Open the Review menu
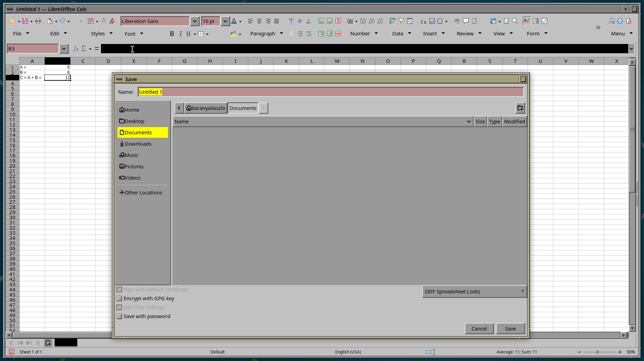The height and width of the screenshot is (361, 644). click(469, 34)
